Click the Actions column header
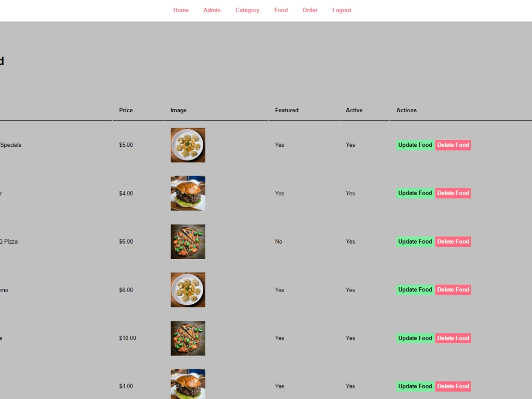Image resolution: width=532 pixels, height=399 pixels. (x=406, y=110)
